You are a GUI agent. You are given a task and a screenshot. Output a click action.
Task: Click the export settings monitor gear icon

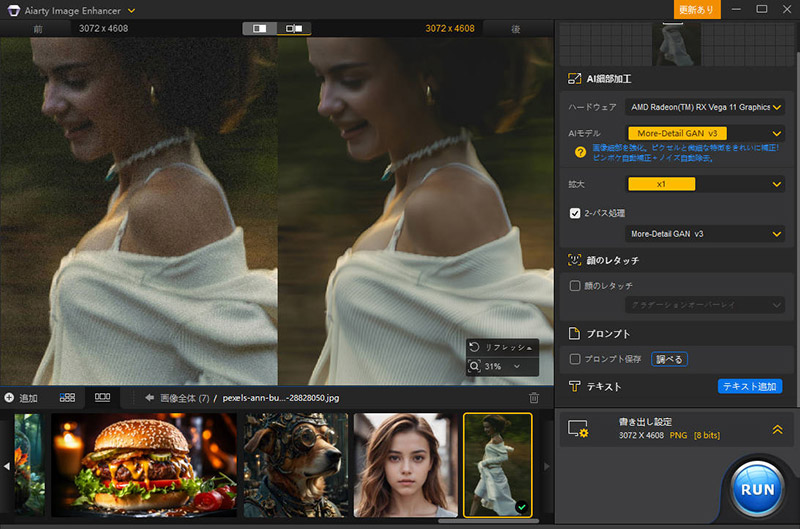578,429
